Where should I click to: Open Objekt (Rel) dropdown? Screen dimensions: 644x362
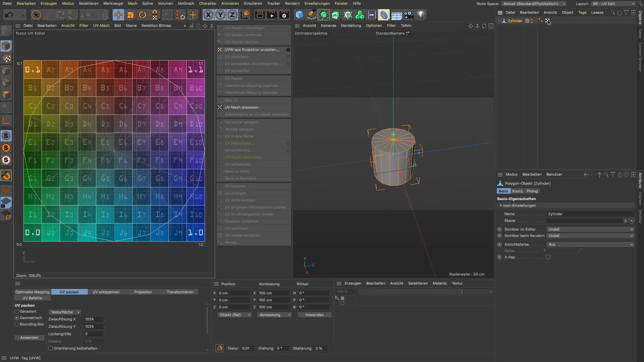tap(234, 315)
